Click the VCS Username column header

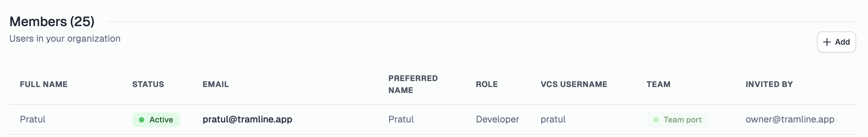[x=574, y=84]
